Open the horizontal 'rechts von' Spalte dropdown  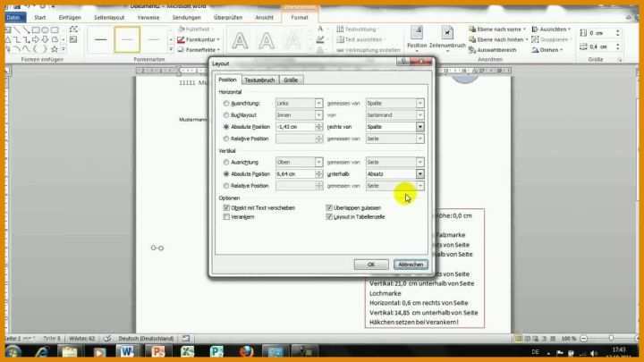pos(419,127)
